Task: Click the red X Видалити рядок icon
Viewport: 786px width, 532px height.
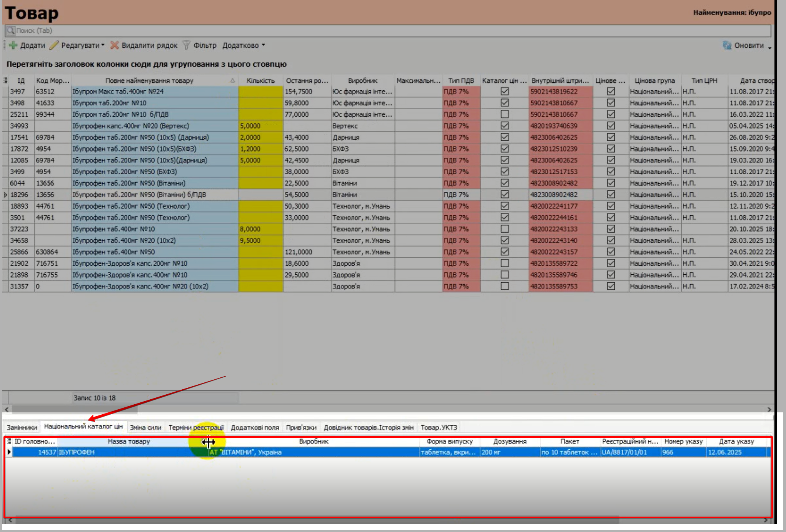Action: pos(114,45)
